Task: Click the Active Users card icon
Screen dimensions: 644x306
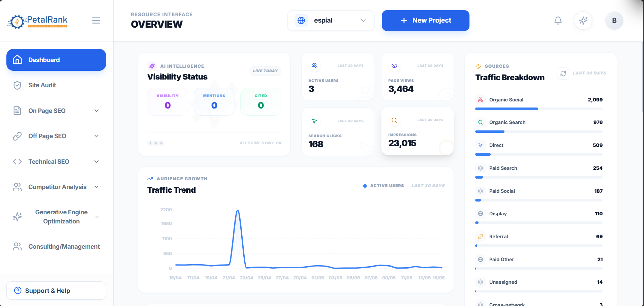Action: point(314,66)
